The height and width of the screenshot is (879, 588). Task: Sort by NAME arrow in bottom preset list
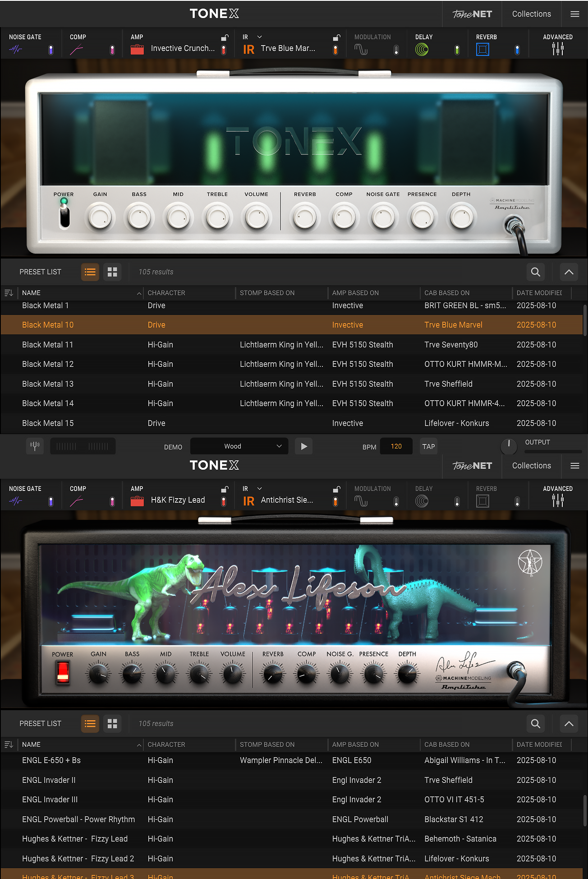point(139,745)
